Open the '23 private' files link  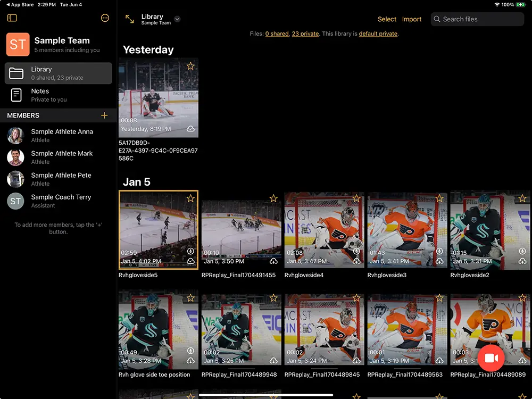tap(305, 34)
